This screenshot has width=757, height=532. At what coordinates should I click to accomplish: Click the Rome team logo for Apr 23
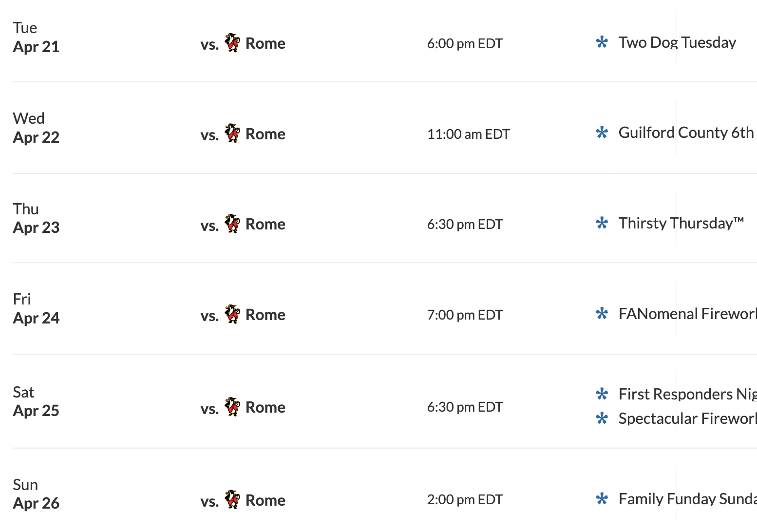tap(232, 224)
